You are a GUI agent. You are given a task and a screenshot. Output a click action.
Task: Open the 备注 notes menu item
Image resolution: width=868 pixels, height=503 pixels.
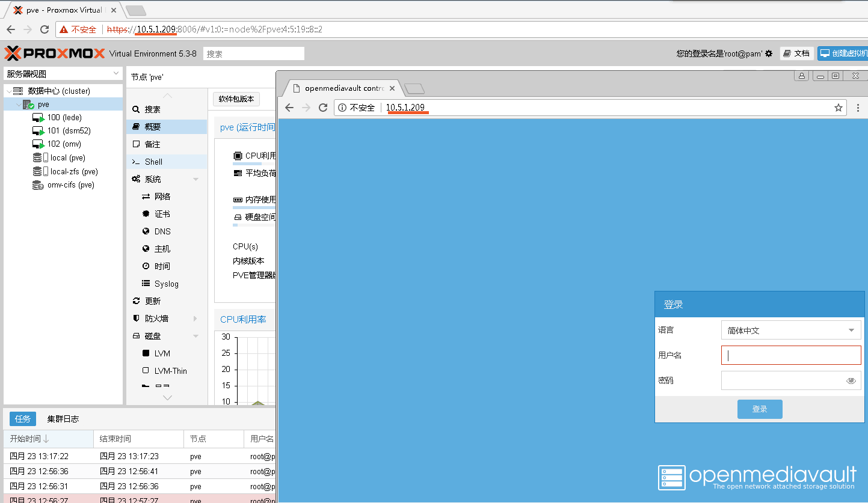point(167,144)
